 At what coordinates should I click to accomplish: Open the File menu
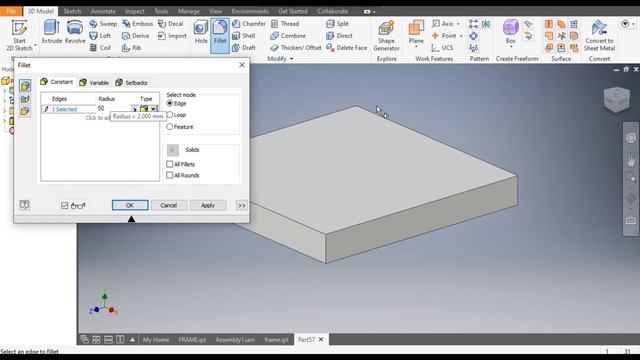coord(11,11)
